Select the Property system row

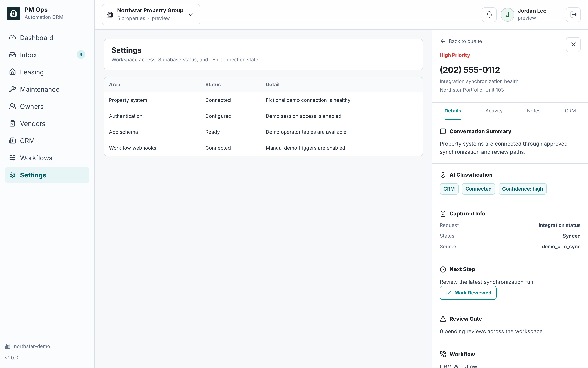point(263,100)
